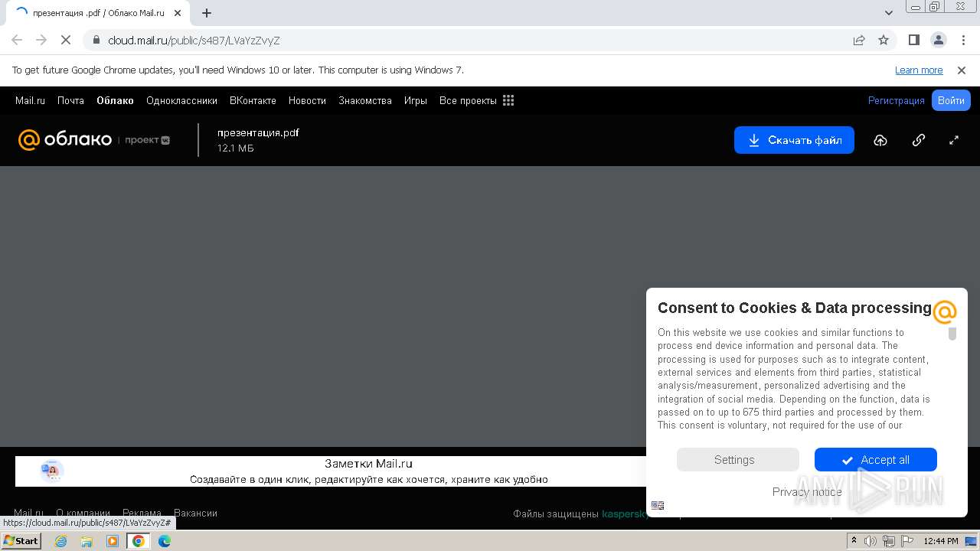Go back in browser history

click(17, 40)
